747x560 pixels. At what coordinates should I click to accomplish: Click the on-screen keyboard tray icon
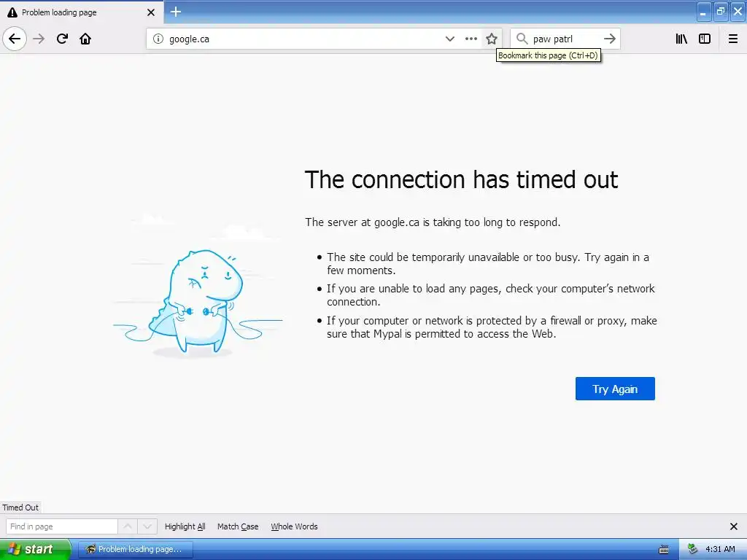click(x=664, y=550)
